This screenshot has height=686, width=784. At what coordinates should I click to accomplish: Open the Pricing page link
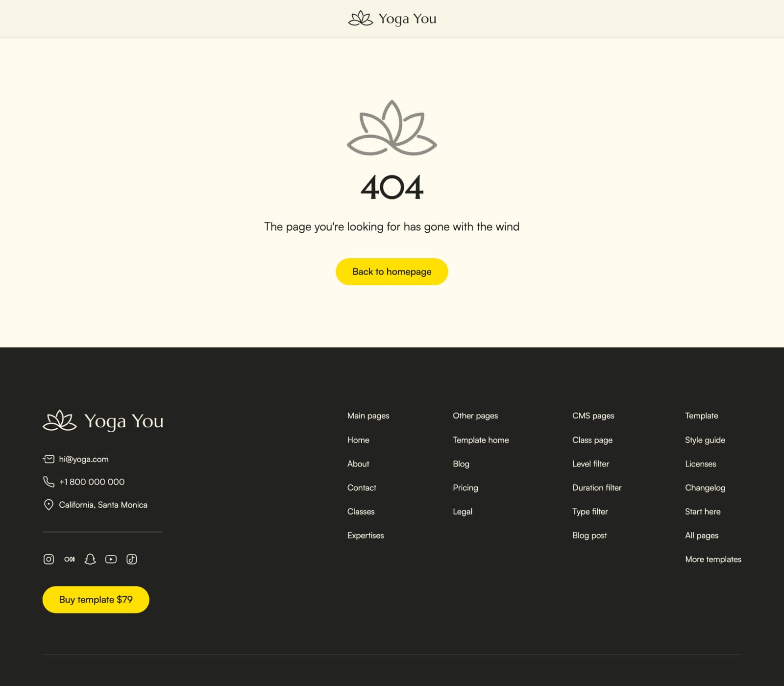[465, 488]
